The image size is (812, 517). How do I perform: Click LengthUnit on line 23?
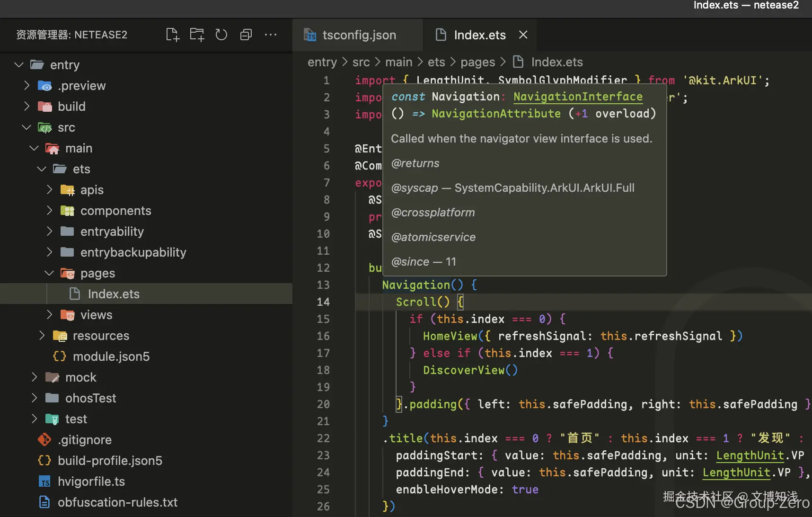point(750,455)
